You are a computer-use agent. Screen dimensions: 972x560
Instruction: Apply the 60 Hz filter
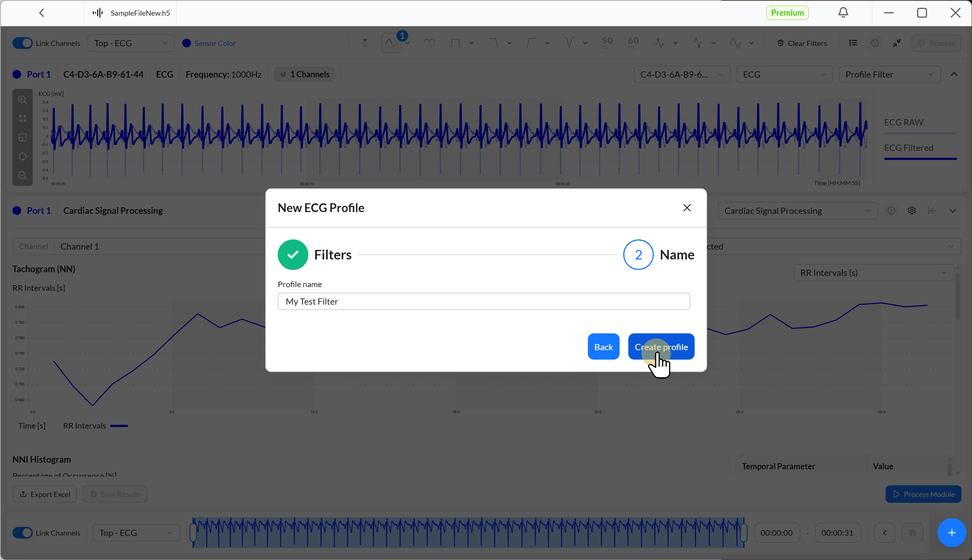[x=633, y=43]
